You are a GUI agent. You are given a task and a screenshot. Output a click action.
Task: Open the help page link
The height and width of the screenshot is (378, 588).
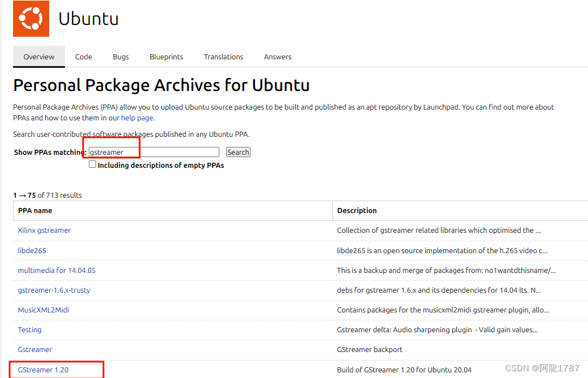(137, 118)
